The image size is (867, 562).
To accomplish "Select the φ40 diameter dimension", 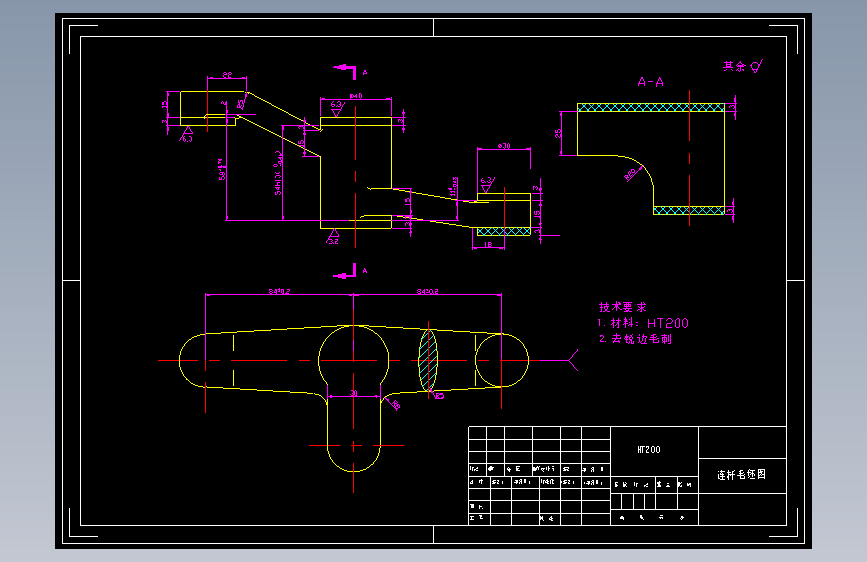I will tap(356, 96).
